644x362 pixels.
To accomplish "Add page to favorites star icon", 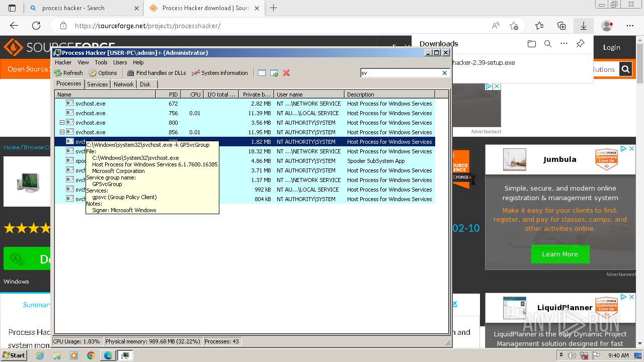I will [514, 26].
